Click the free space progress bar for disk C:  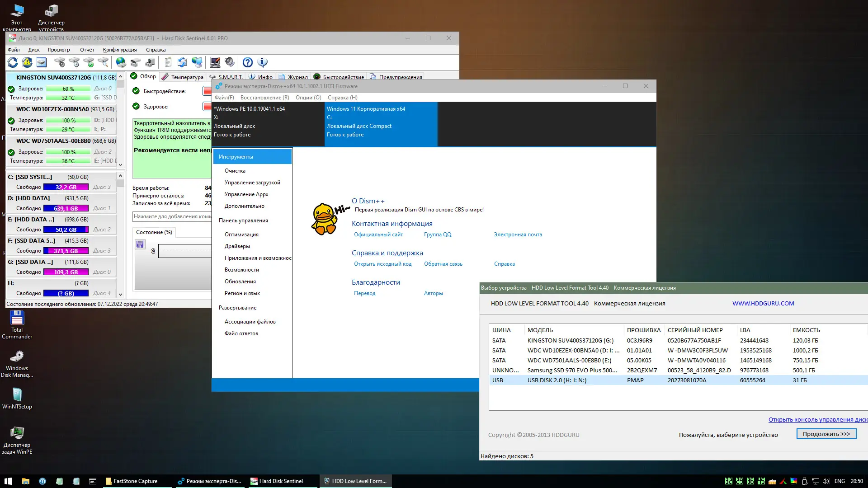click(66, 187)
